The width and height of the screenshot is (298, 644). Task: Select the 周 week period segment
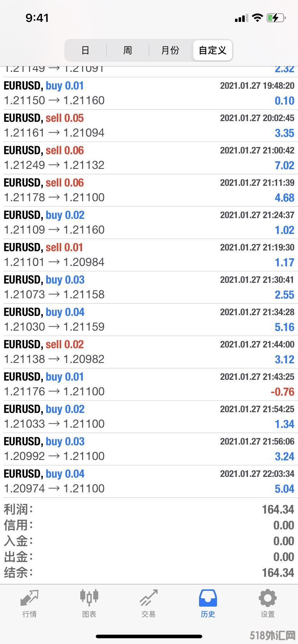point(128,50)
